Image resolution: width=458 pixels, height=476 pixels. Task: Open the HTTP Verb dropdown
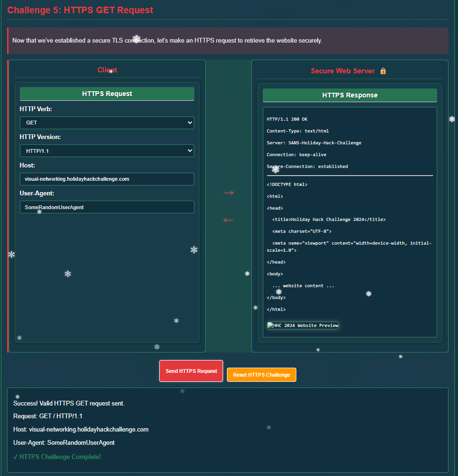click(106, 123)
